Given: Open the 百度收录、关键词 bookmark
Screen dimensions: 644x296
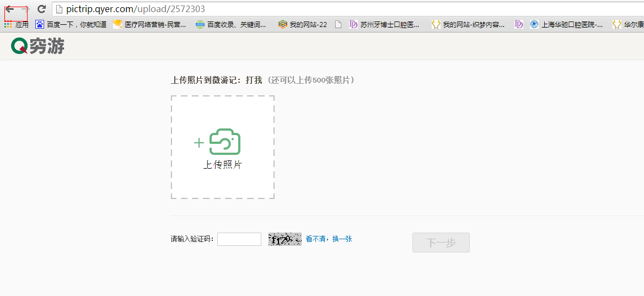Looking at the screenshot, I should point(230,24).
